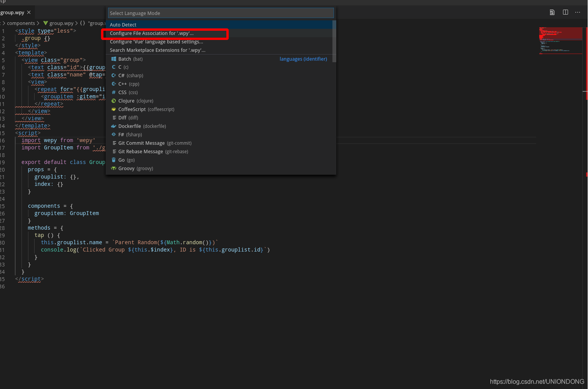The height and width of the screenshot is (389, 588).
Task: Select the CSS (css) language entry
Action: point(219,93)
